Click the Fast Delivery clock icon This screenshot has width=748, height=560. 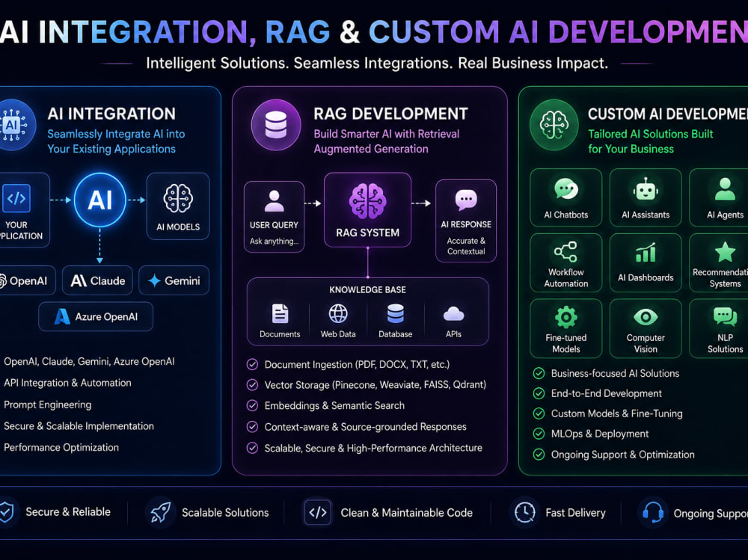tap(525, 513)
